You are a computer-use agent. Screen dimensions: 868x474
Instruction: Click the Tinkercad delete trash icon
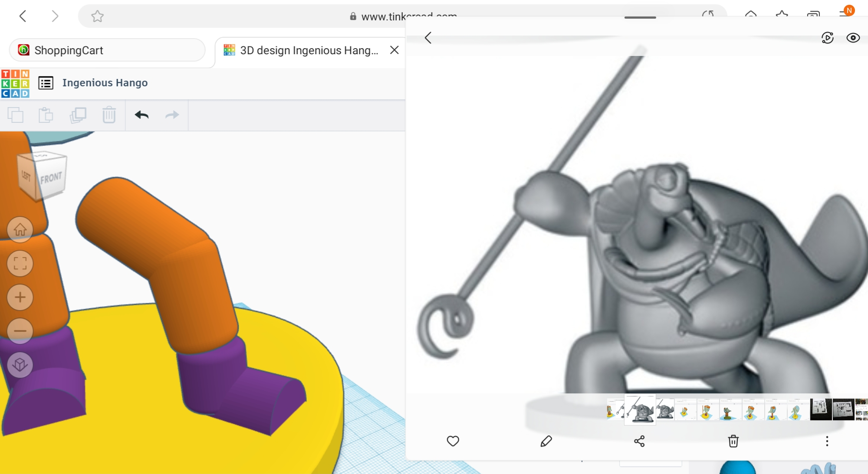pyautogui.click(x=109, y=115)
